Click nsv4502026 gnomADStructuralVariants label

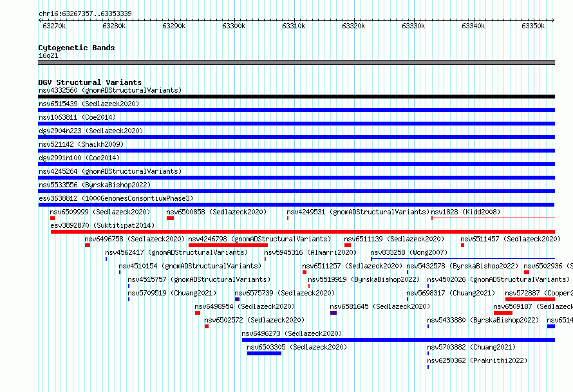click(498, 279)
